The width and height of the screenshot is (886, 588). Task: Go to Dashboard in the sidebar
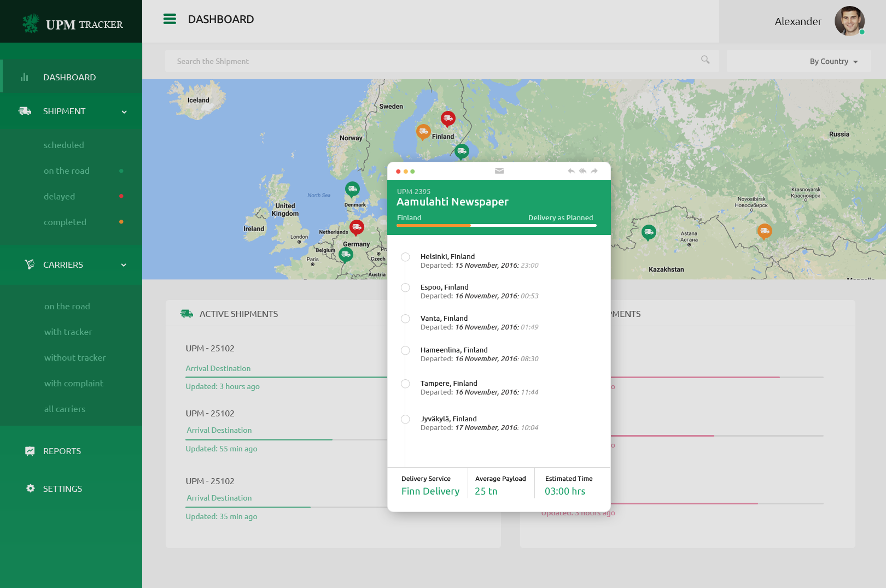71,77
